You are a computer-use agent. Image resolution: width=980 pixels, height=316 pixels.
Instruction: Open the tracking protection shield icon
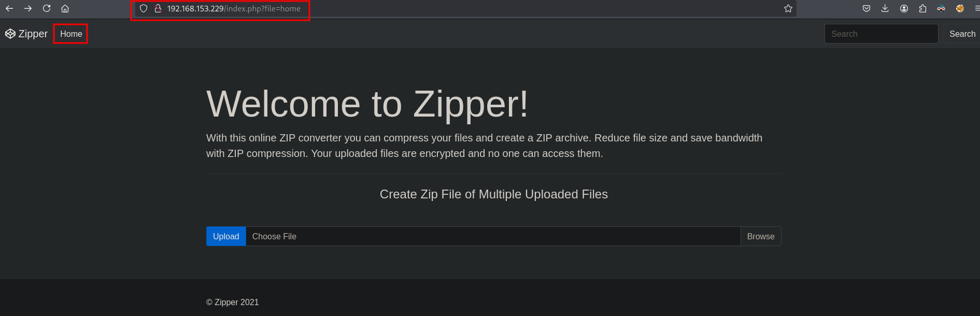tap(144, 8)
